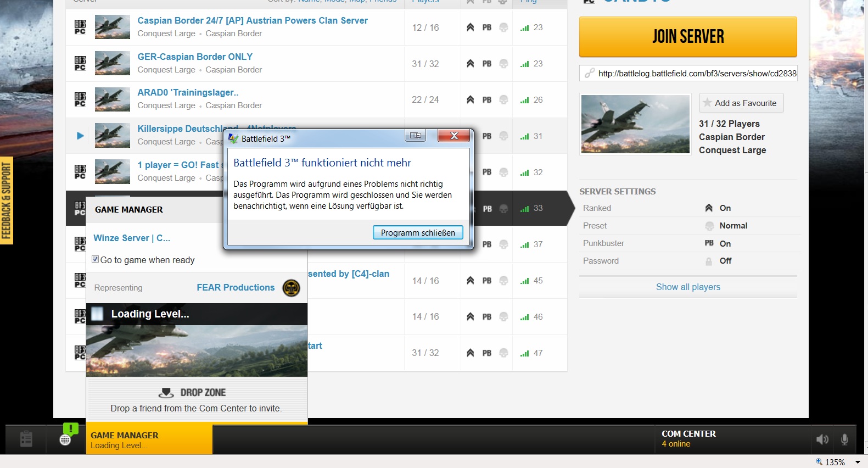Open Caspian Border 24/7 Austrian Powers Clan Server
Screen dimensions: 868x468
coord(253,20)
